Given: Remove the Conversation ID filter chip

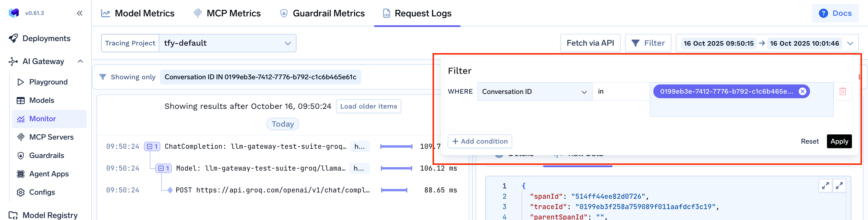Looking at the screenshot, I should point(802,91).
